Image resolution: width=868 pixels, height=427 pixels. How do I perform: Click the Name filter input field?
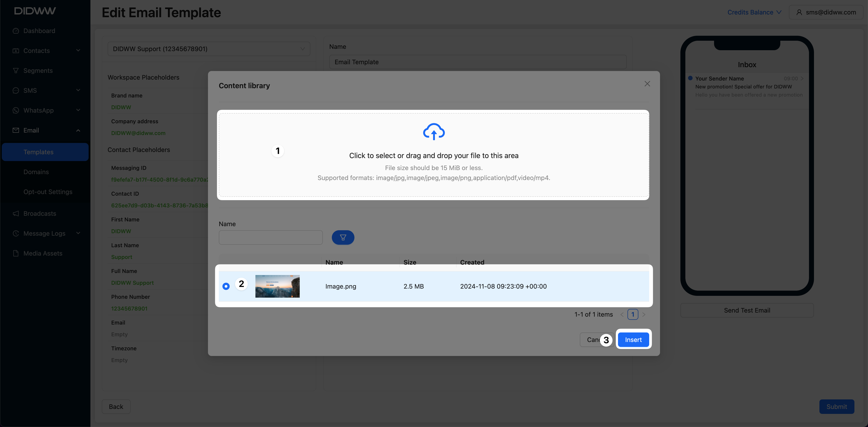[271, 238]
